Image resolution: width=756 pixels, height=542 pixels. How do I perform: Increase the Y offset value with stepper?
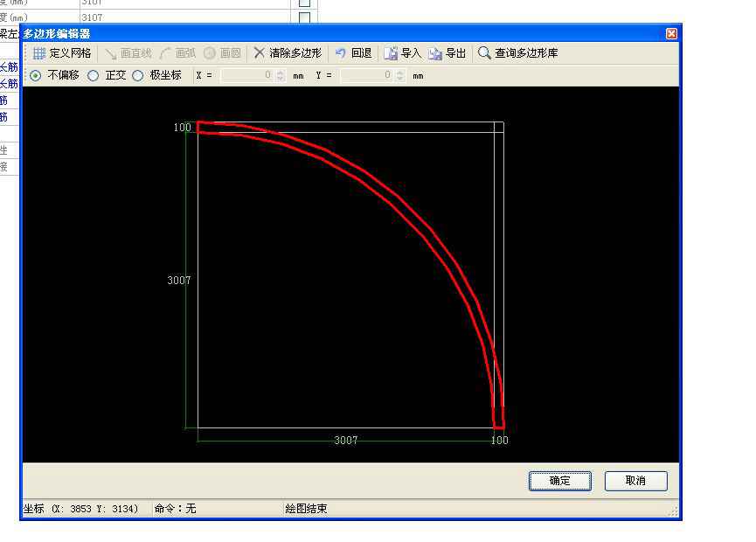coord(399,73)
